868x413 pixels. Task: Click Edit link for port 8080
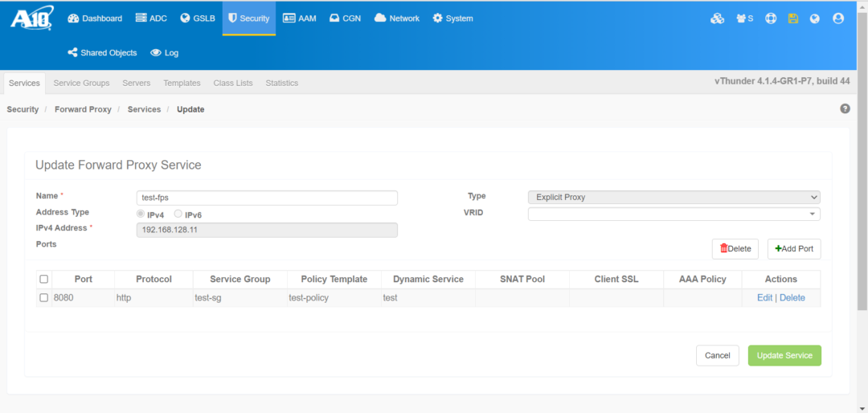pos(764,298)
